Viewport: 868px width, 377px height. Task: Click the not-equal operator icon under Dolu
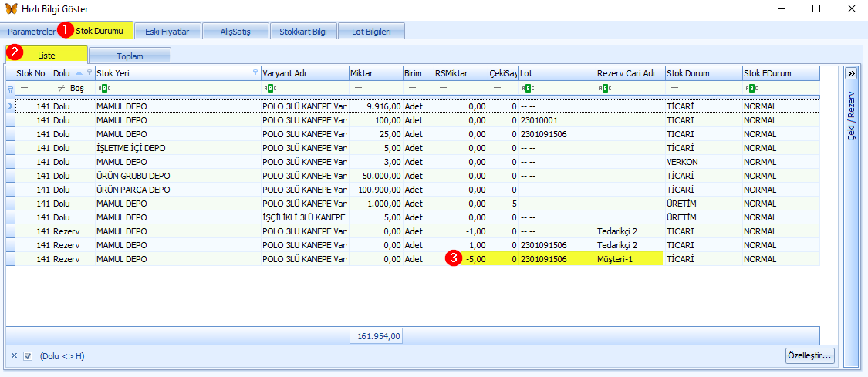[62, 88]
